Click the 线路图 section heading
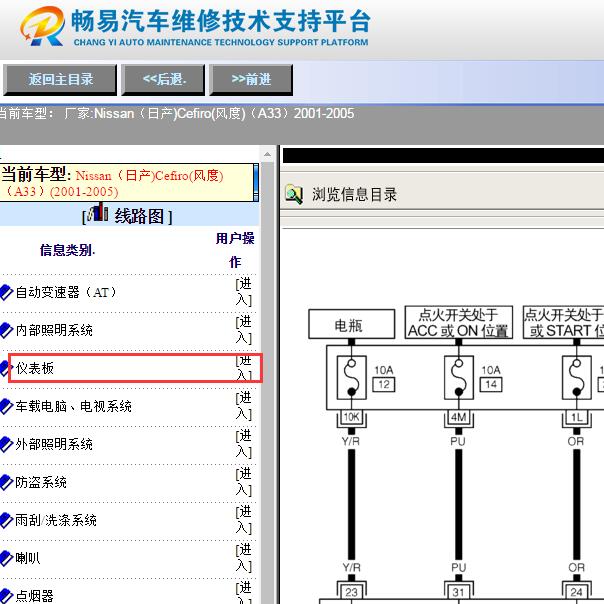The image size is (604, 604). (139, 216)
